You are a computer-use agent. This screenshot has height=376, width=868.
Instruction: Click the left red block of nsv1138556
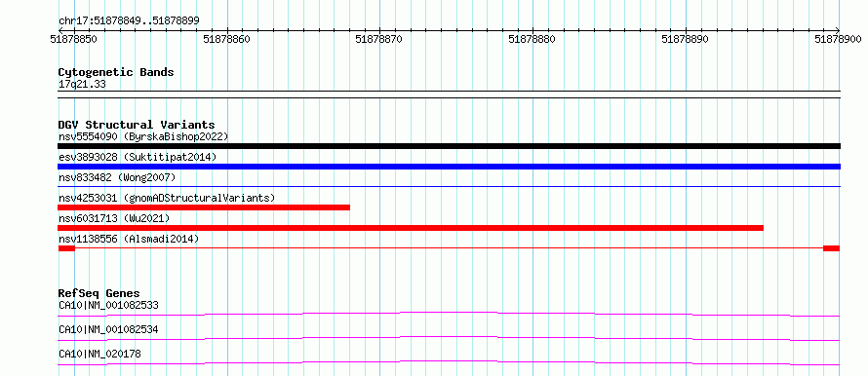(x=66, y=248)
